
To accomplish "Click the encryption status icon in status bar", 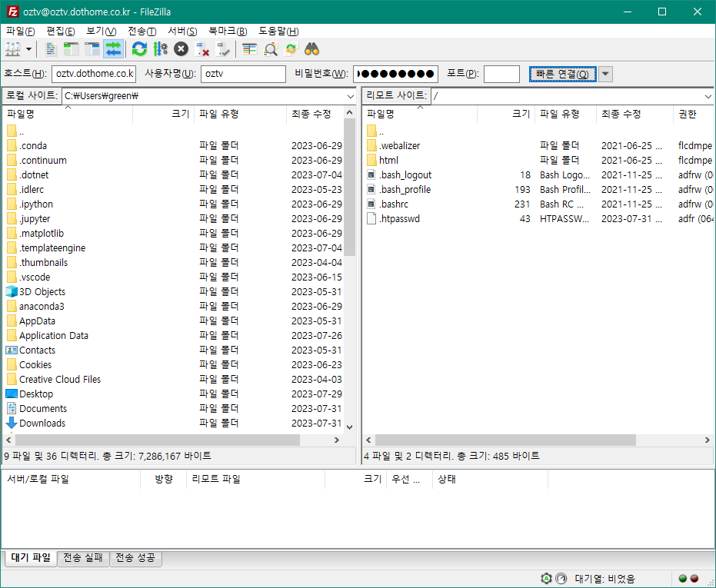I will (x=546, y=579).
